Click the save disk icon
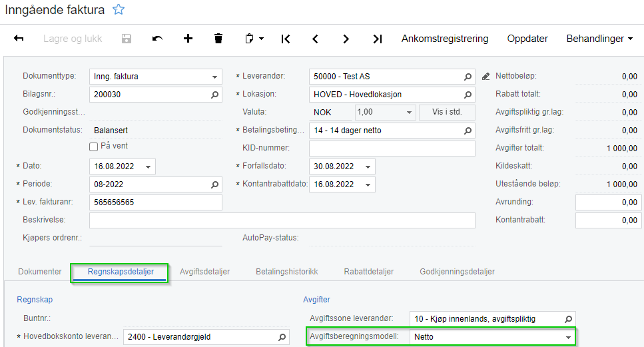 (x=127, y=39)
